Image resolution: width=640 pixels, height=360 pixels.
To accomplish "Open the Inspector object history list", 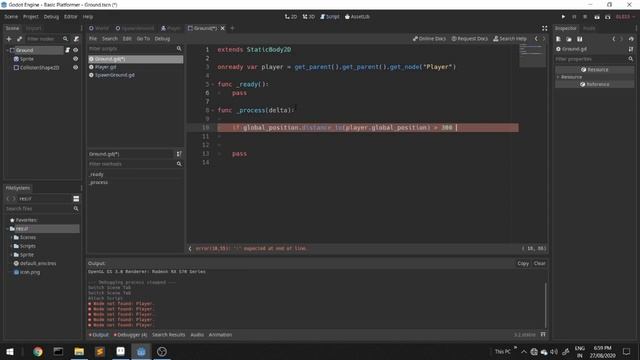I will (x=631, y=39).
